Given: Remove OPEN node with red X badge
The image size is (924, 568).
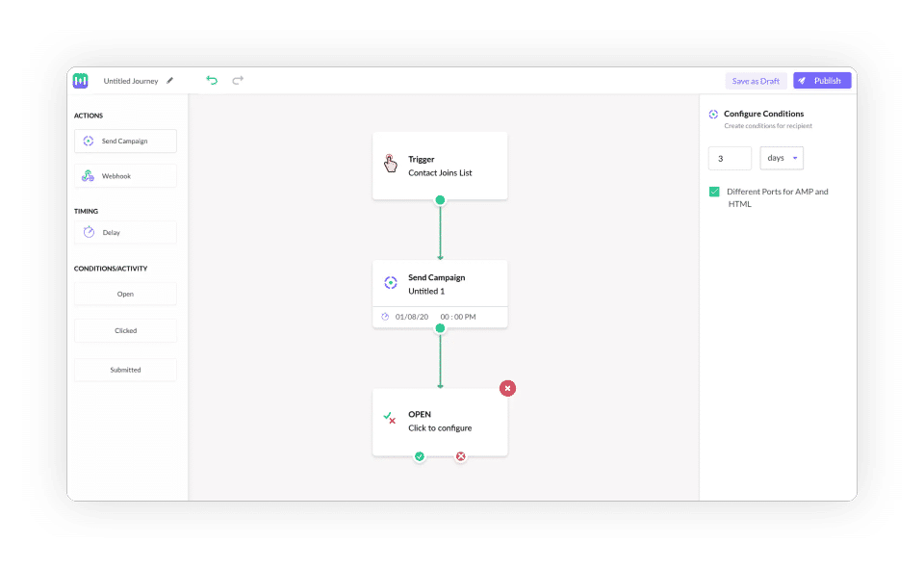Looking at the screenshot, I should click(x=507, y=388).
